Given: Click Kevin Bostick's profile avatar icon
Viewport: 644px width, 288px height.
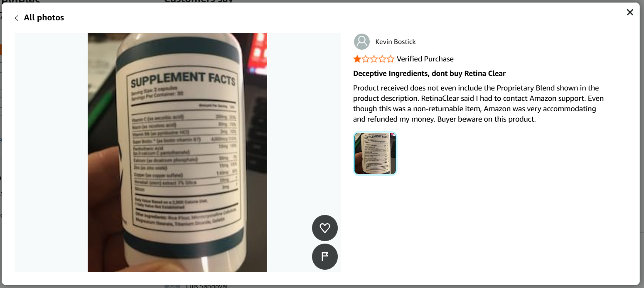Looking at the screenshot, I should pyautogui.click(x=362, y=41).
